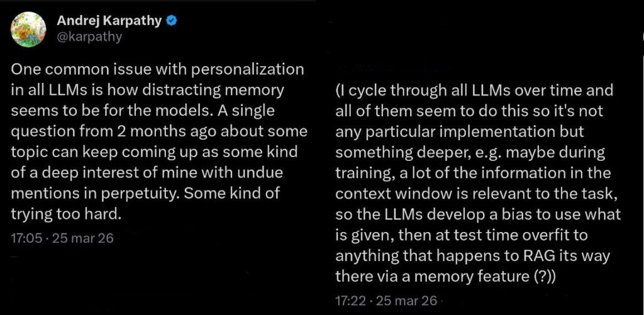Open Andrej Karpathy's profile picture
Screen dimensions: 644x315
pyautogui.click(x=28, y=29)
